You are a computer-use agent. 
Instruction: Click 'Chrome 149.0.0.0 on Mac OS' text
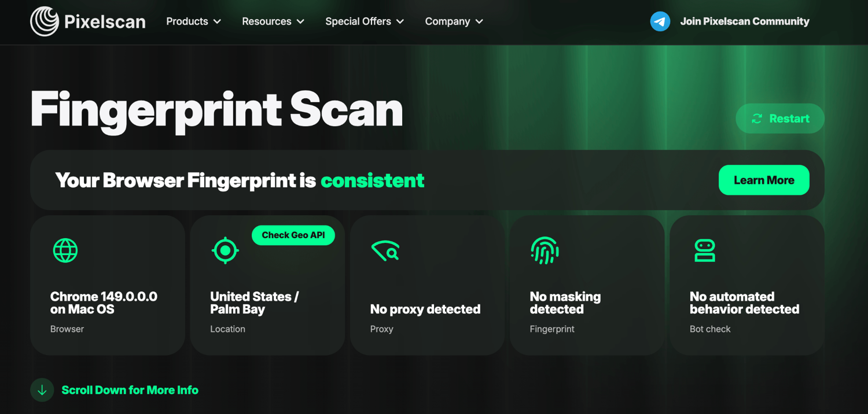coord(104,303)
